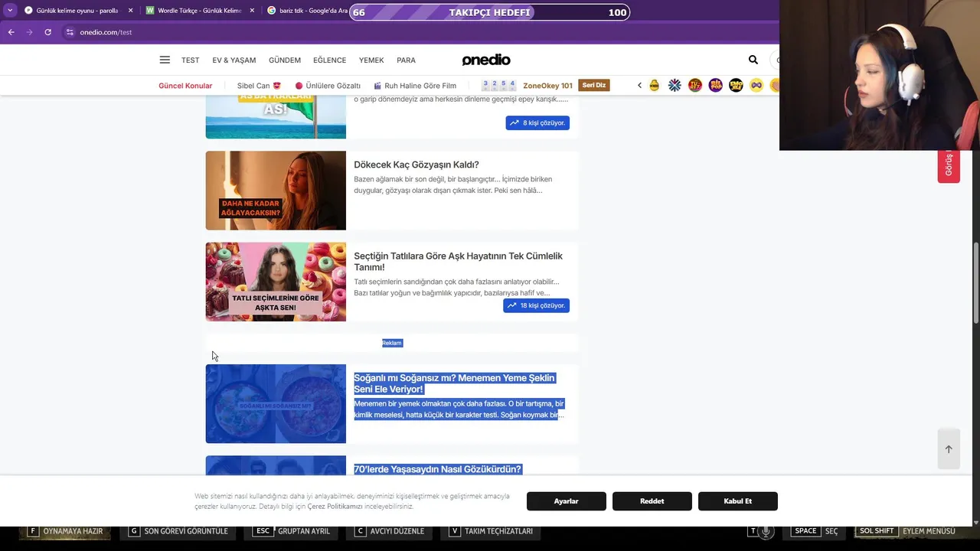The height and width of the screenshot is (551, 980).
Task: Click the ZoneOkey 101 text
Action: coord(547,86)
